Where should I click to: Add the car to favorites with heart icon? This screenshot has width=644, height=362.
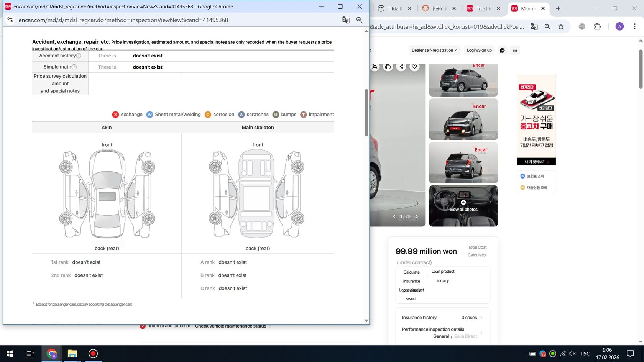414,67
